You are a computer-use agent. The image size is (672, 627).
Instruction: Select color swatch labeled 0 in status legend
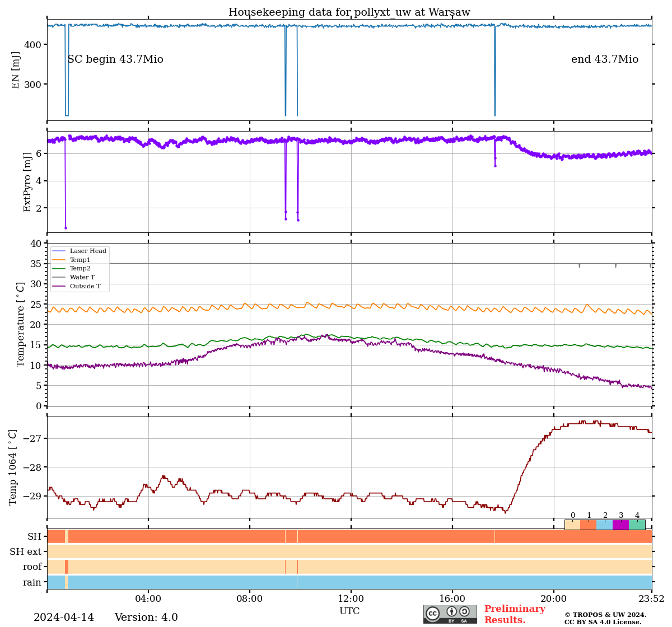(572, 525)
